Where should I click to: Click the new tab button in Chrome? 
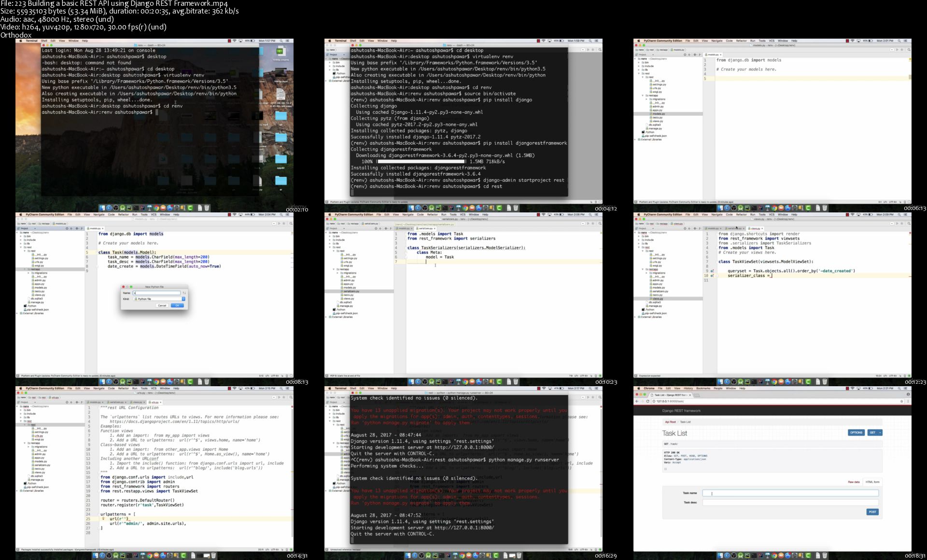click(697, 395)
